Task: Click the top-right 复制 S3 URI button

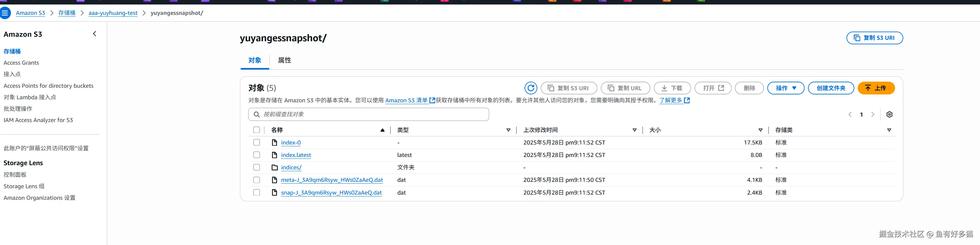Action: pos(874,38)
